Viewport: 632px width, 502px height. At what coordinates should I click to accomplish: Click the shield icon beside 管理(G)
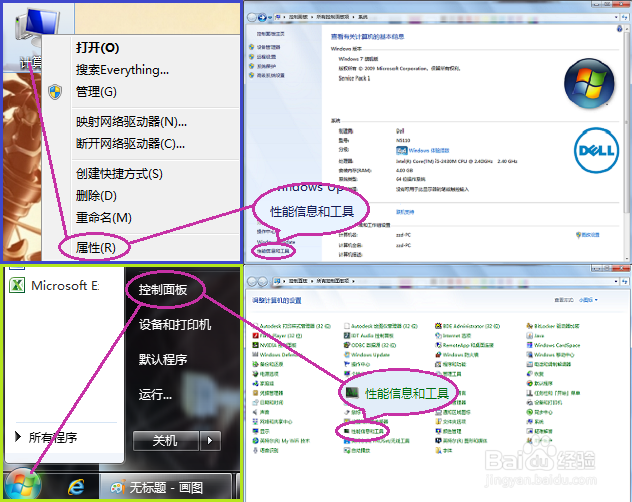tap(55, 92)
